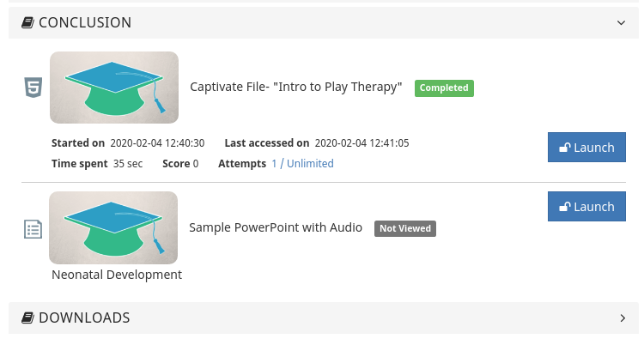Image resolution: width=644 pixels, height=363 pixels.
Task: Launch Sample PowerPoint with Audio
Action: pyautogui.click(x=587, y=207)
